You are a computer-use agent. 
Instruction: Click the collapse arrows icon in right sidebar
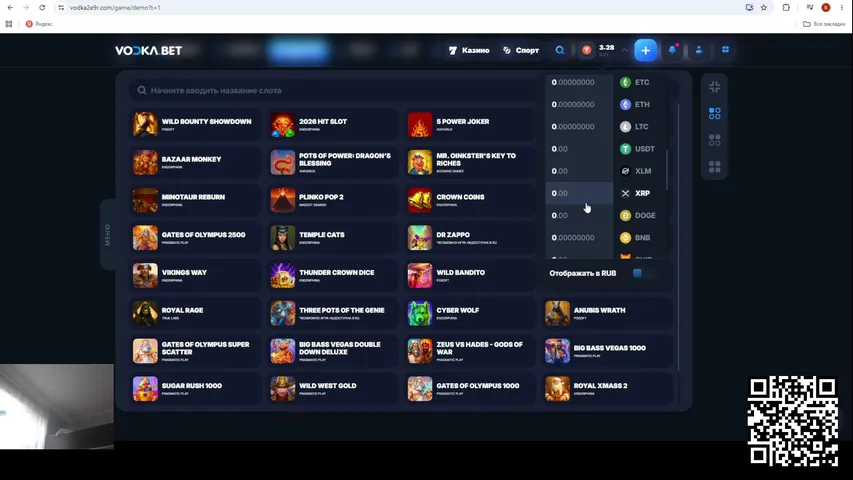[x=714, y=87]
